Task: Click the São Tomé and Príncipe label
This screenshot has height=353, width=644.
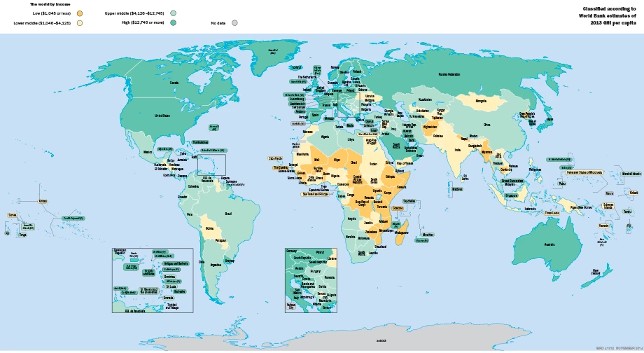Action: coord(316,194)
